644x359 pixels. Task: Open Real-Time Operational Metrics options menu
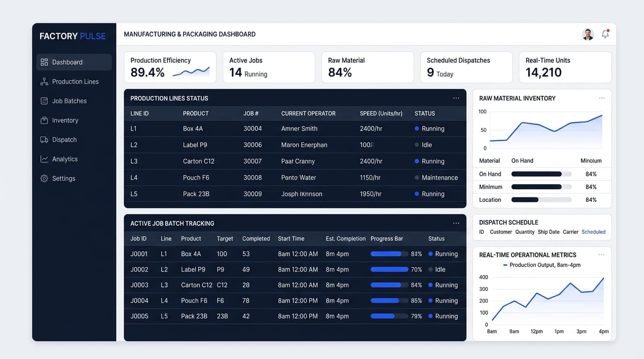(x=601, y=255)
